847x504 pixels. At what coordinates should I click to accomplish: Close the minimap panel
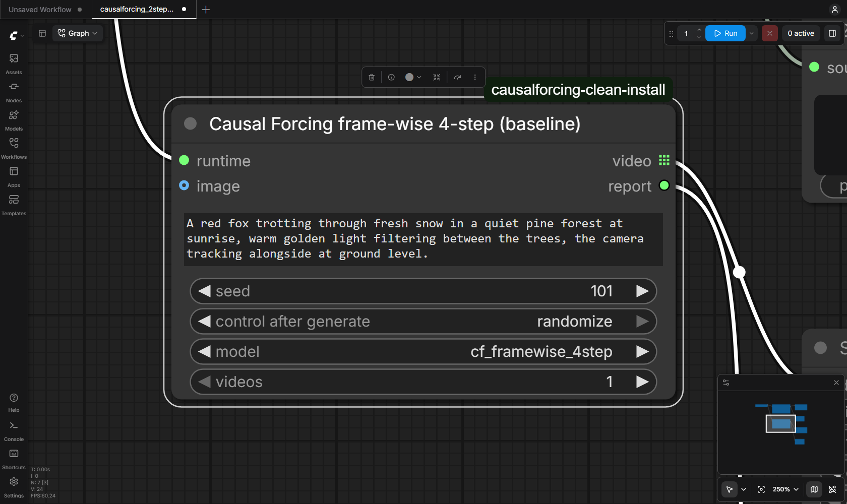tap(836, 383)
